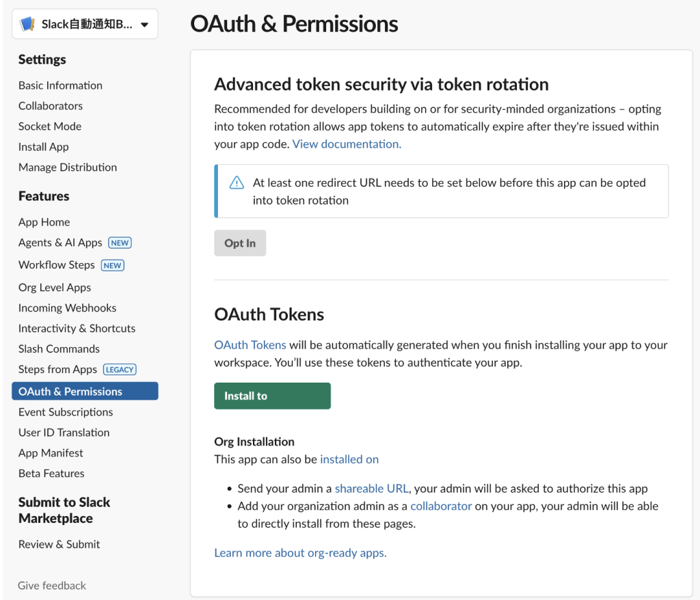This screenshot has width=700, height=600.
Task: Open Manage Distribution page
Action: 68,167
